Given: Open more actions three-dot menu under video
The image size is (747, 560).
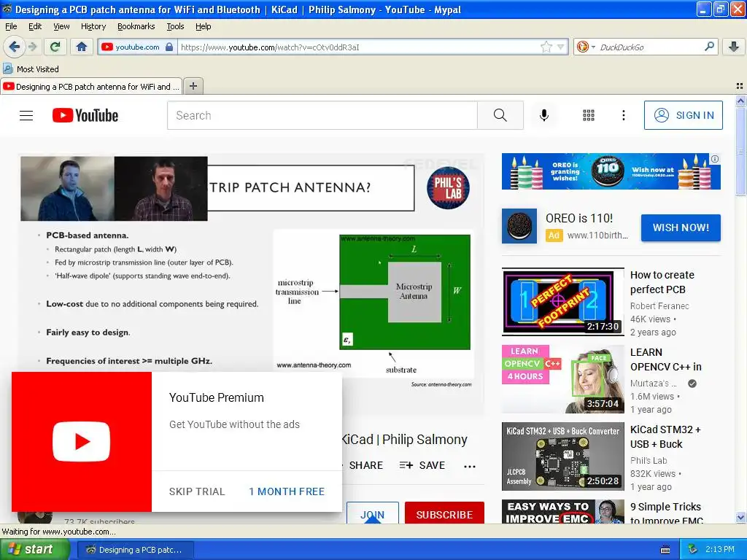Looking at the screenshot, I should point(470,466).
